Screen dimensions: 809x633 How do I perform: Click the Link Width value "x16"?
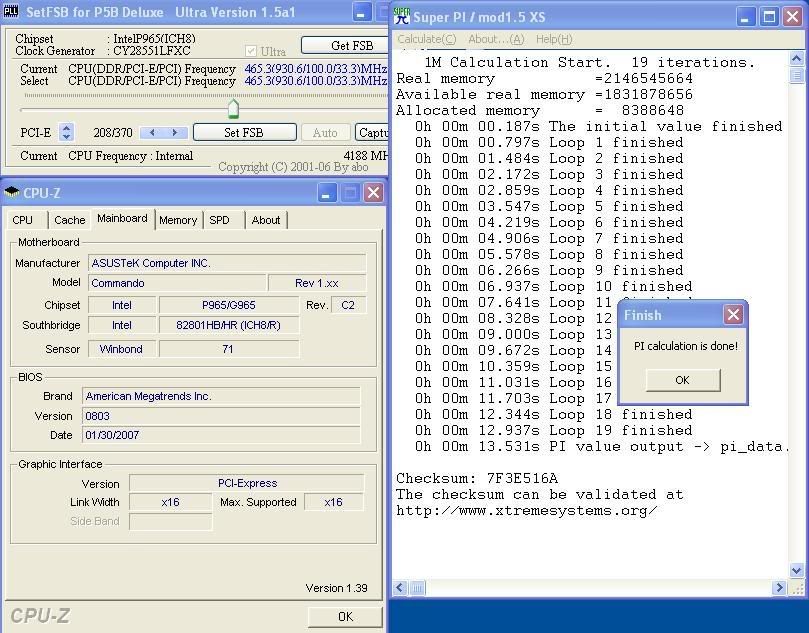(170, 502)
